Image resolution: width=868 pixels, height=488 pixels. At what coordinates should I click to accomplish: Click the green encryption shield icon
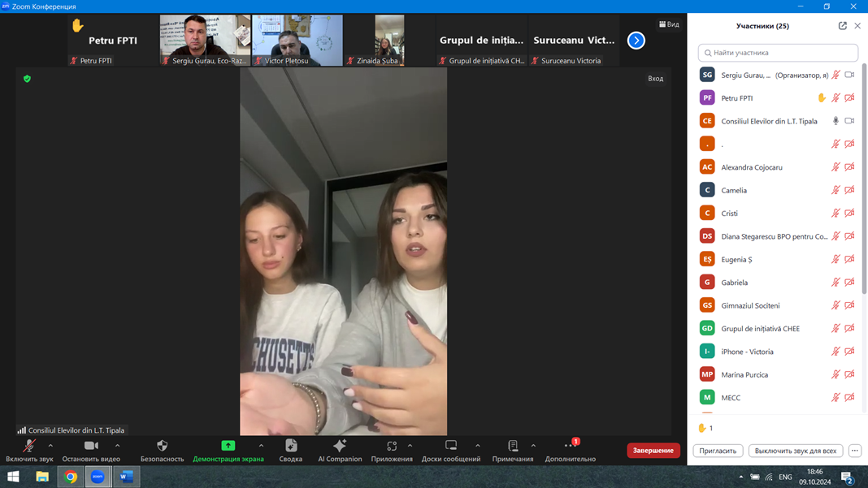click(27, 79)
